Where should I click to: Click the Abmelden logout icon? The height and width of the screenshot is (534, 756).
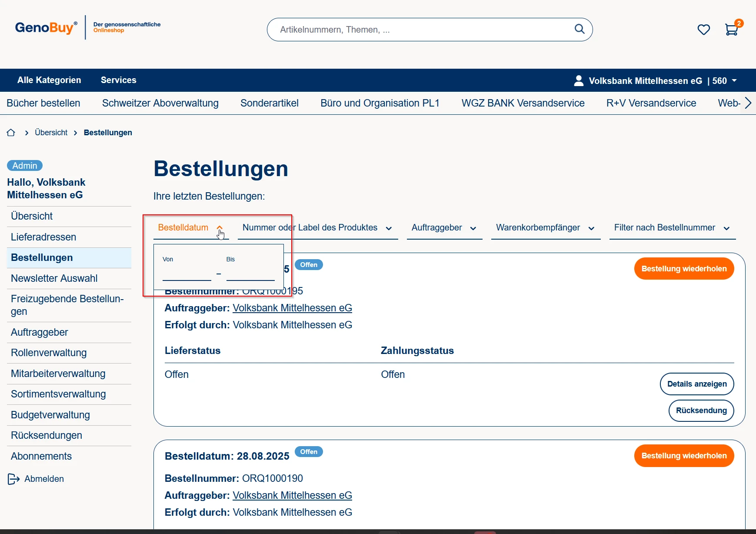tap(13, 479)
